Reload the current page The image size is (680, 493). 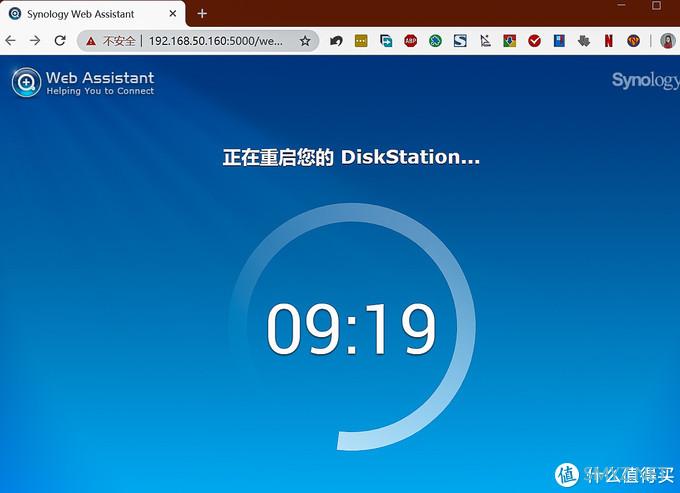60,41
